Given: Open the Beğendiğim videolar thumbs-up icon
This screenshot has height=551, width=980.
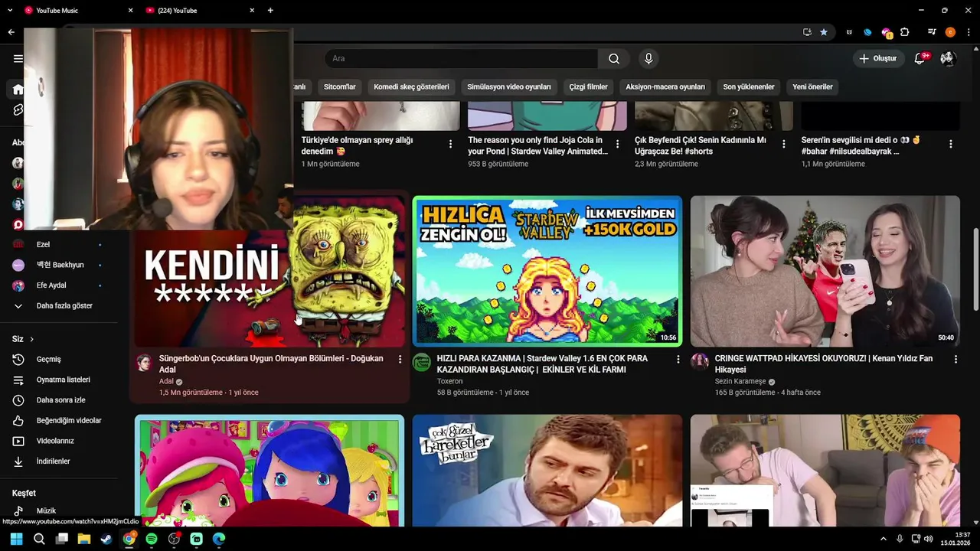Looking at the screenshot, I should (18, 420).
